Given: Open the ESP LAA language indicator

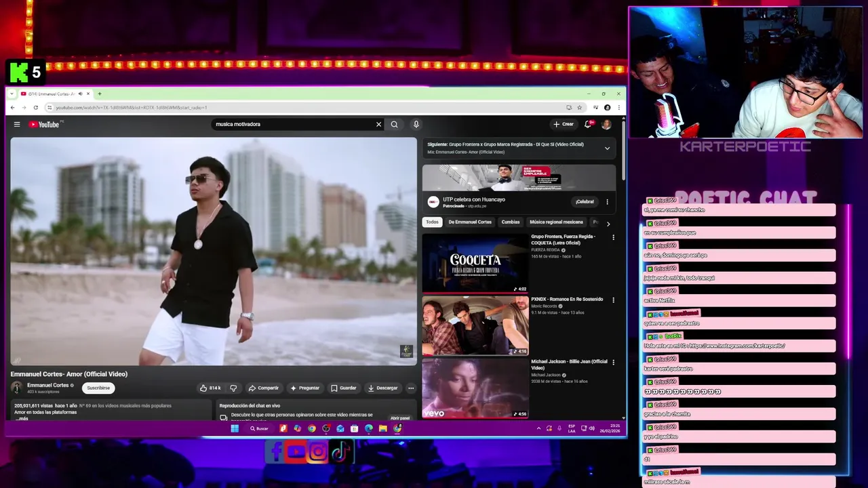Looking at the screenshot, I should point(572,428).
